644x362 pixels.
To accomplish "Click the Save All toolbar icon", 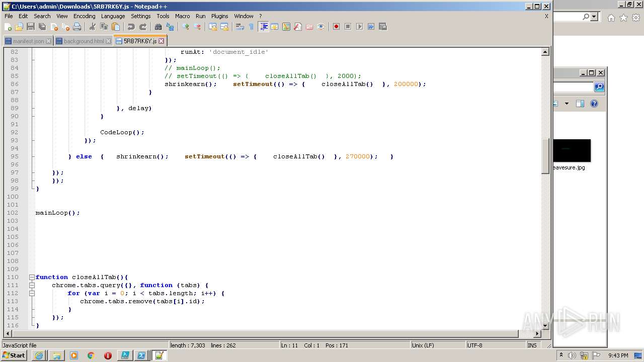I will click(x=42, y=27).
